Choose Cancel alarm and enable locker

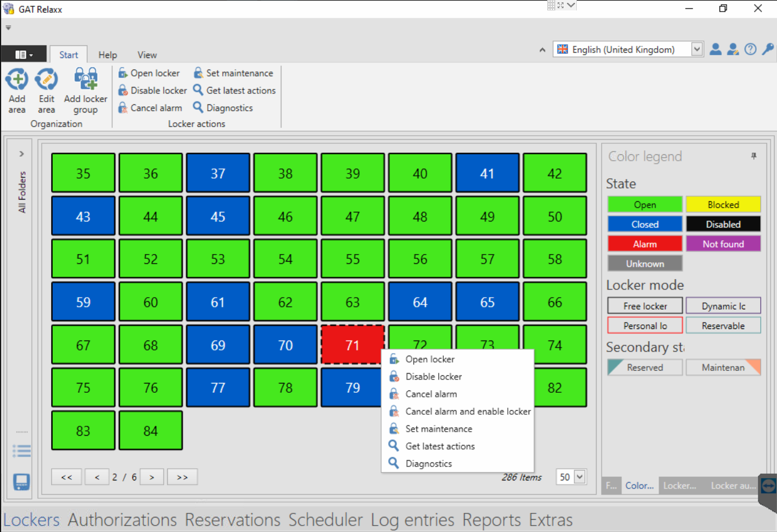tap(468, 411)
